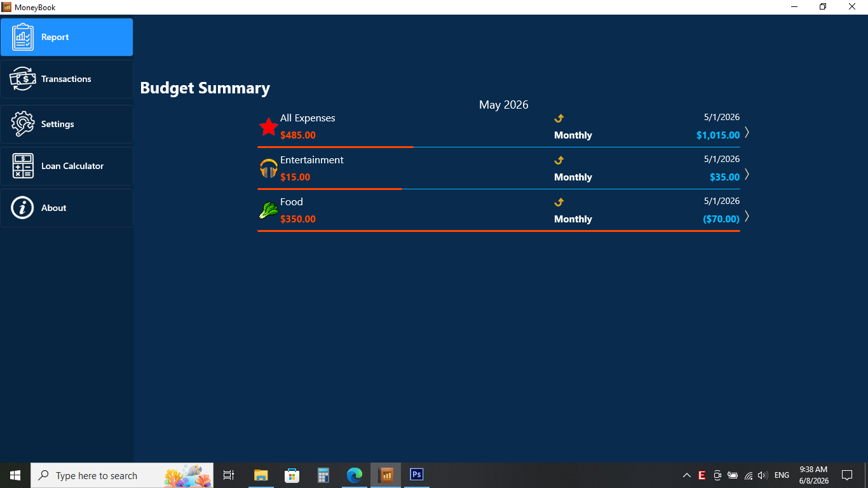Image resolution: width=868 pixels, height=488 pixels.
Task: Click the $35.00 remaining amount
Action: click(725, 177)
